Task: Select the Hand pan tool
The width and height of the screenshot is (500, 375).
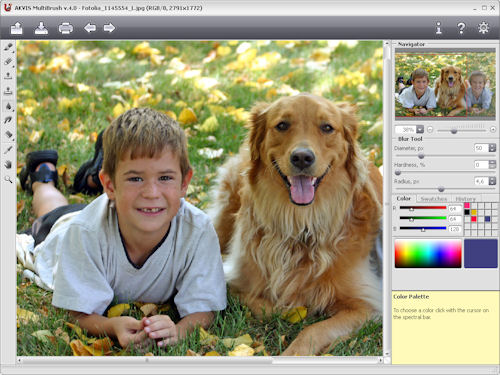Action: click(8, 164)
